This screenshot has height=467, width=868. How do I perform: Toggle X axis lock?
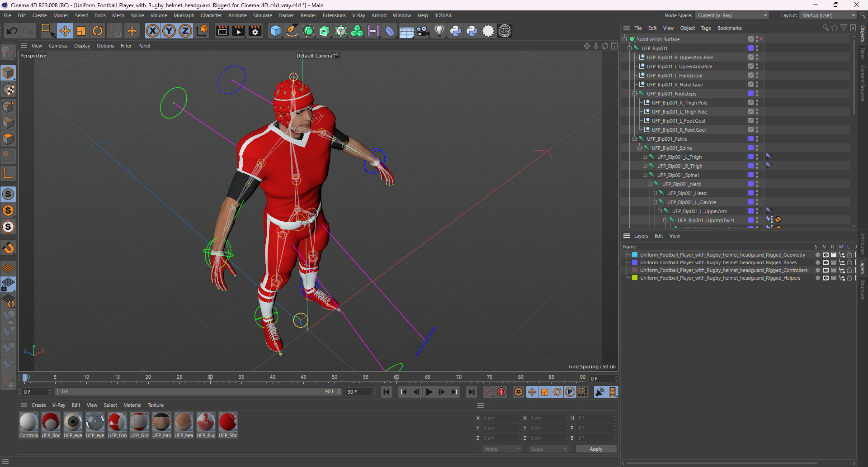coord(153,31)
